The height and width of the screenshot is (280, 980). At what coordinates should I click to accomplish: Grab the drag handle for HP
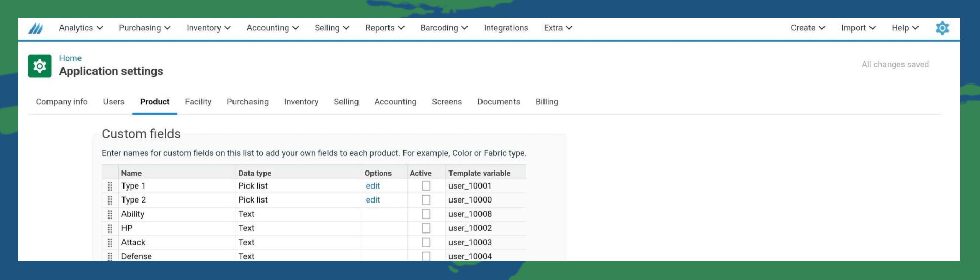coord(110,228)
